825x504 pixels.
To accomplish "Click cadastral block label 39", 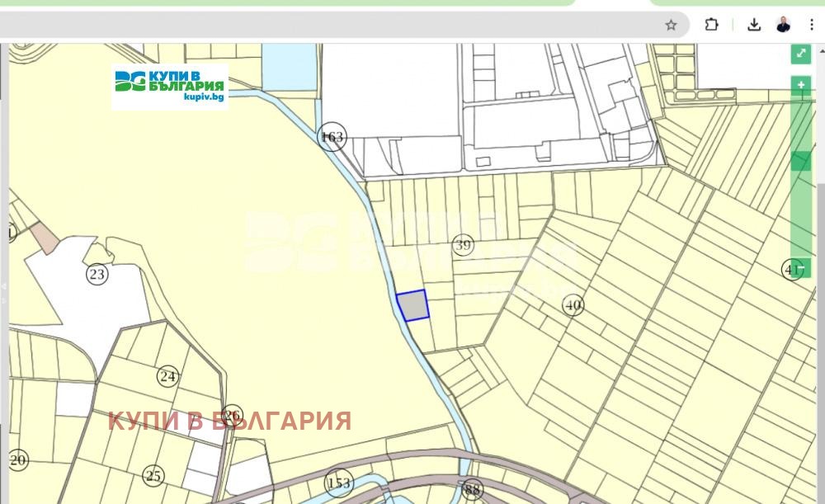I will pyautogui.click(x=463, y=245).
